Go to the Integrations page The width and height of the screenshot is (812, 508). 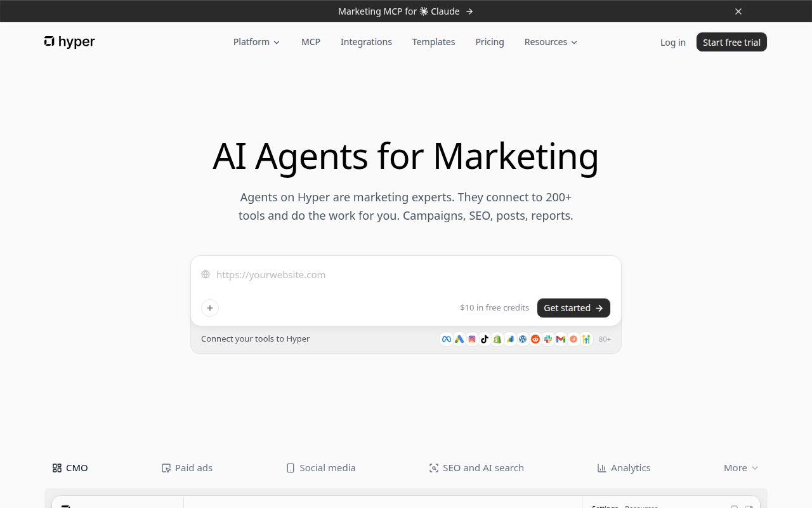point(366,42)
